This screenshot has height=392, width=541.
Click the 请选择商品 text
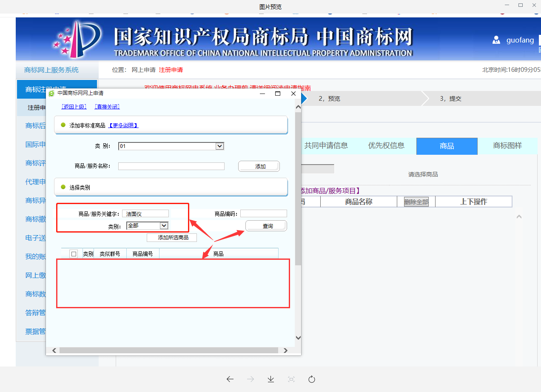point(423,174)
